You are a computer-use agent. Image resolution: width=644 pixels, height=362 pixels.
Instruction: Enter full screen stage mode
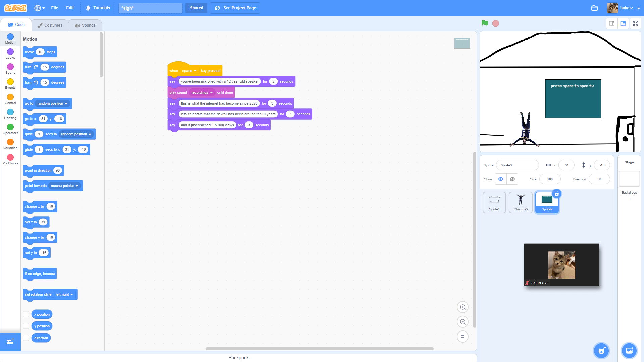click(x=635, y=23)
